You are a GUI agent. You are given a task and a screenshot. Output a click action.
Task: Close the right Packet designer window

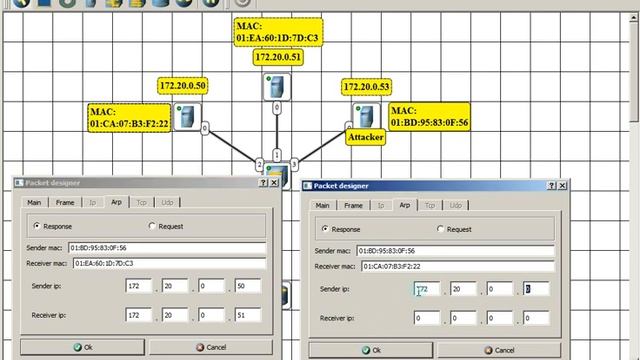coord(562,185)
